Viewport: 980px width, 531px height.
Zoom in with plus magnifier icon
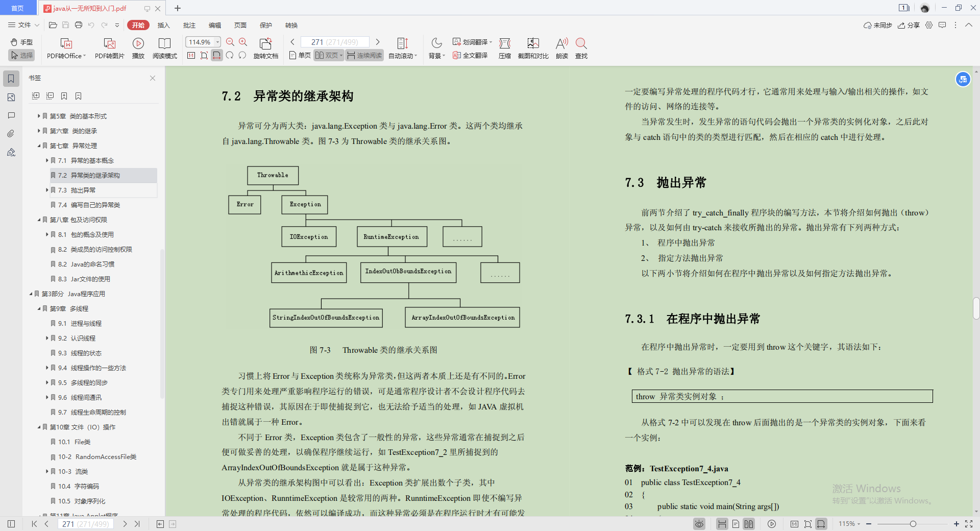243,42
